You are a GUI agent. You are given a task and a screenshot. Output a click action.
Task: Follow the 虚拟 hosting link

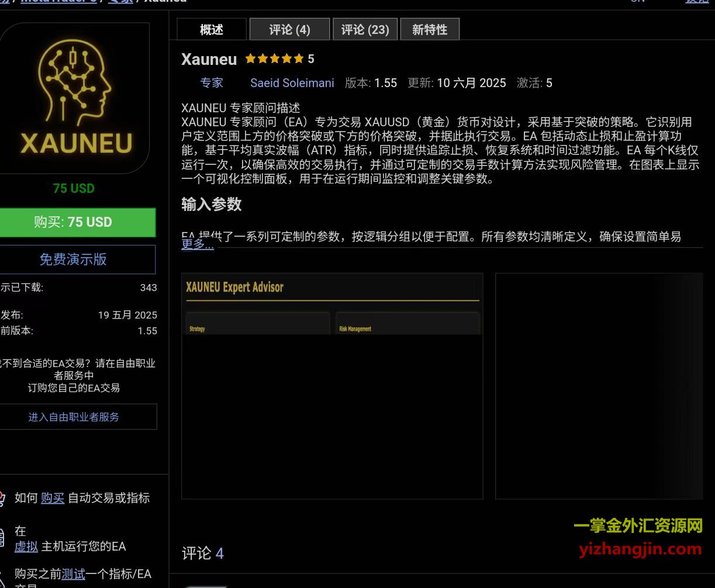[x=26, y=547]
